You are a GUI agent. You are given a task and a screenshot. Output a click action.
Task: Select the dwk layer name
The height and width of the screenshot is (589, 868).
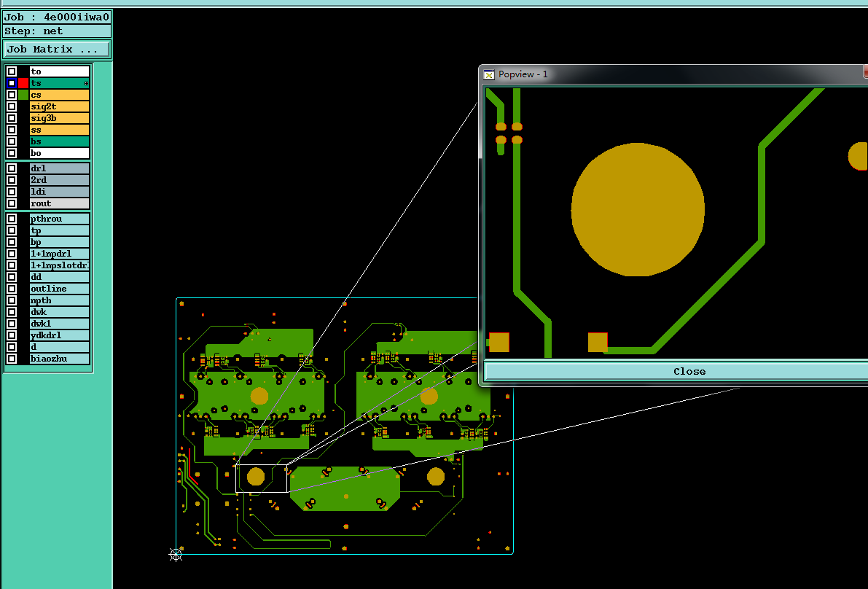[x=59, y=312]
